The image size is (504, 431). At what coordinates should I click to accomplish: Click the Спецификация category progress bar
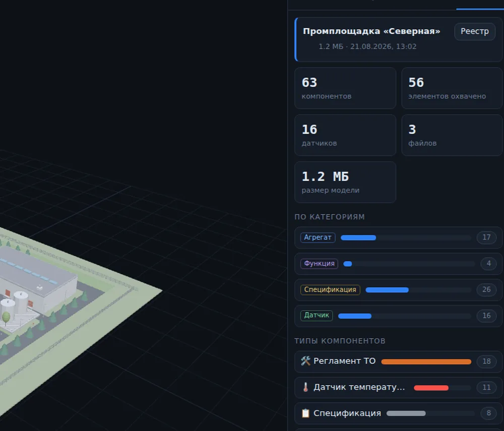coord(418,290)
